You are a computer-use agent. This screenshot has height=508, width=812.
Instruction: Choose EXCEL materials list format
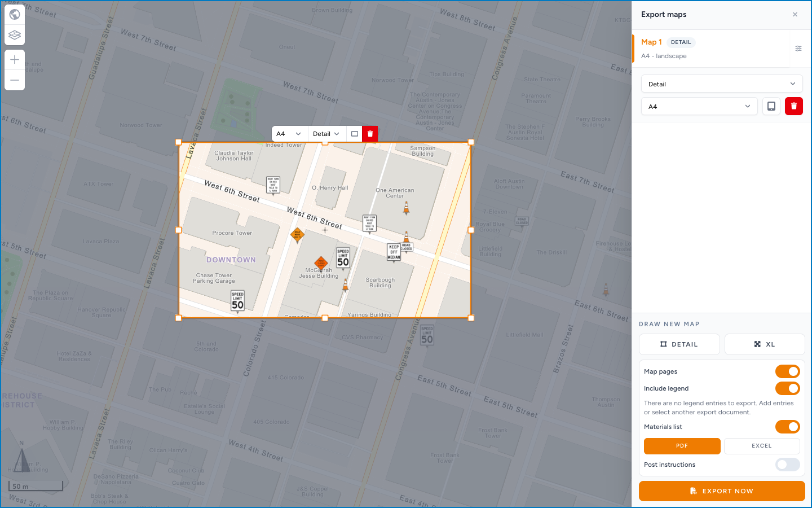(x=762, y=446)
